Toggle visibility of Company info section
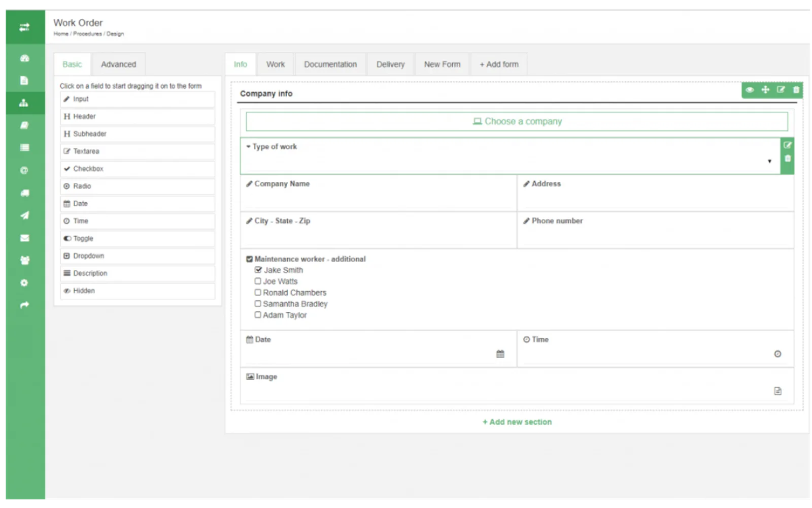The width and height of the screenshot is (812, 508). coord(750,90)
